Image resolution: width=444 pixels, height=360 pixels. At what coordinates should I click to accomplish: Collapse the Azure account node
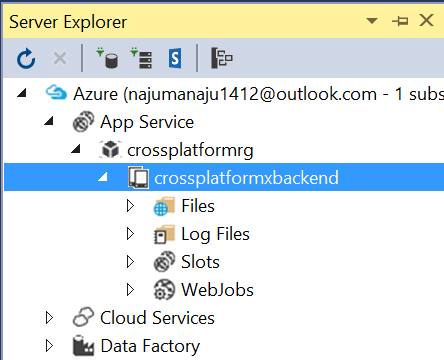point(22,93)
